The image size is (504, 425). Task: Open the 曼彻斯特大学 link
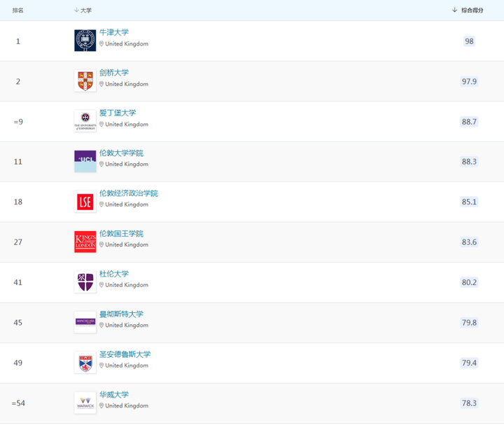coord(121,314)
